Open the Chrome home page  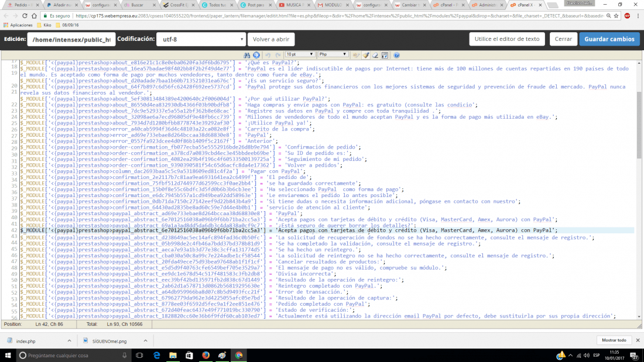(x=35, y=16)
